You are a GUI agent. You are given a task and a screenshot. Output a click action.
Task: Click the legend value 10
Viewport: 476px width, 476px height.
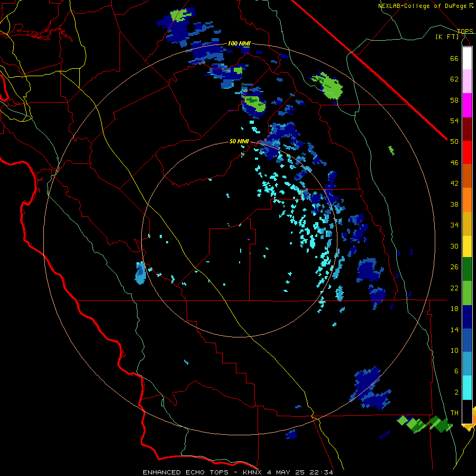[454, 351]
